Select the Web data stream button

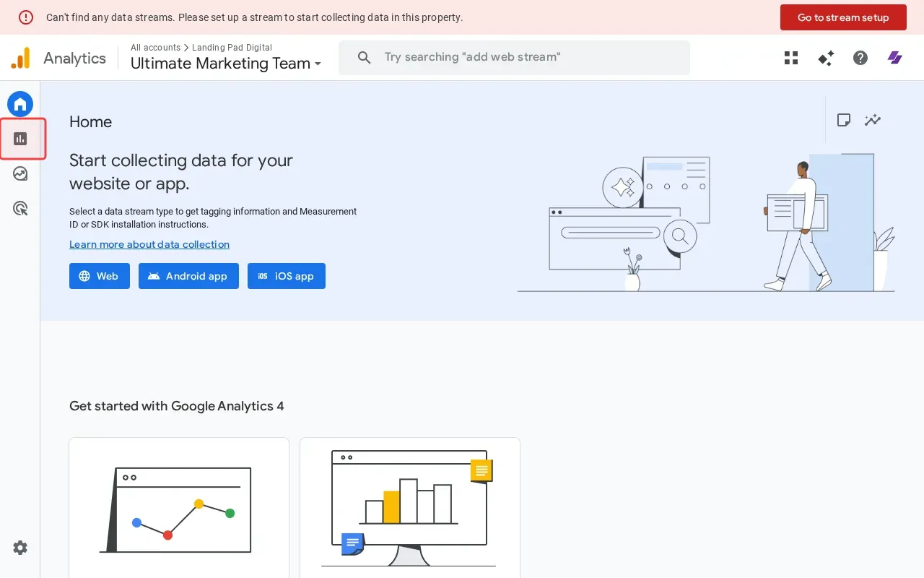click(99, 276)
